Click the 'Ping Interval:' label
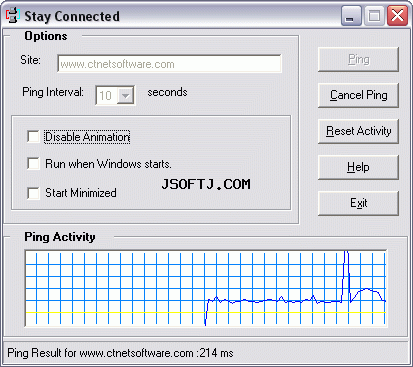The image size is (413, 367). point(53,92)
